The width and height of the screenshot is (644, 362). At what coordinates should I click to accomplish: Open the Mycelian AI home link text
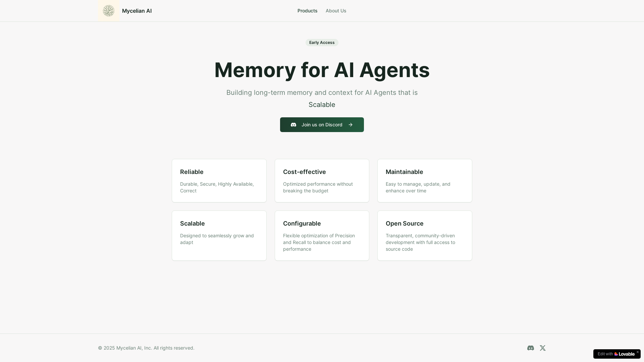[137, 11]
